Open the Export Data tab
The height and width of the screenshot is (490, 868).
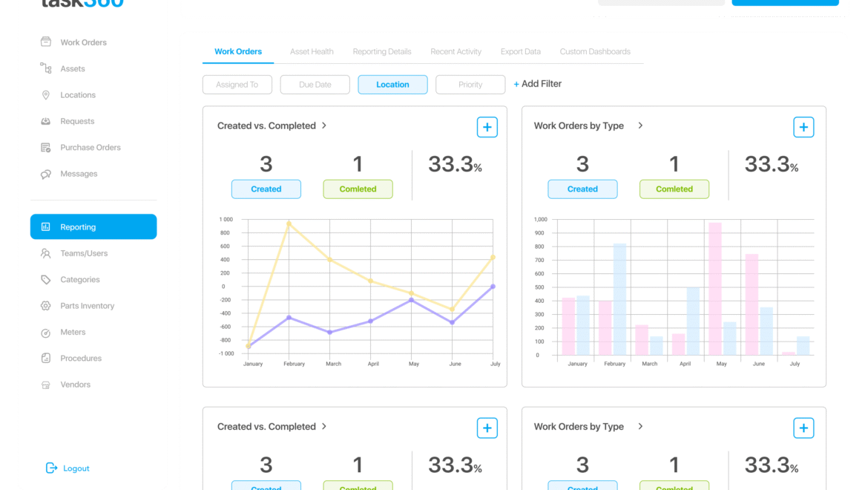pos(520,52)
